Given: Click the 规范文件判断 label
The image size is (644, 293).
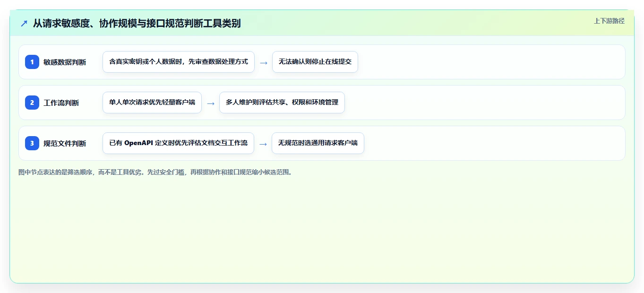Looking at the screenshot, I should click(65, 143).
